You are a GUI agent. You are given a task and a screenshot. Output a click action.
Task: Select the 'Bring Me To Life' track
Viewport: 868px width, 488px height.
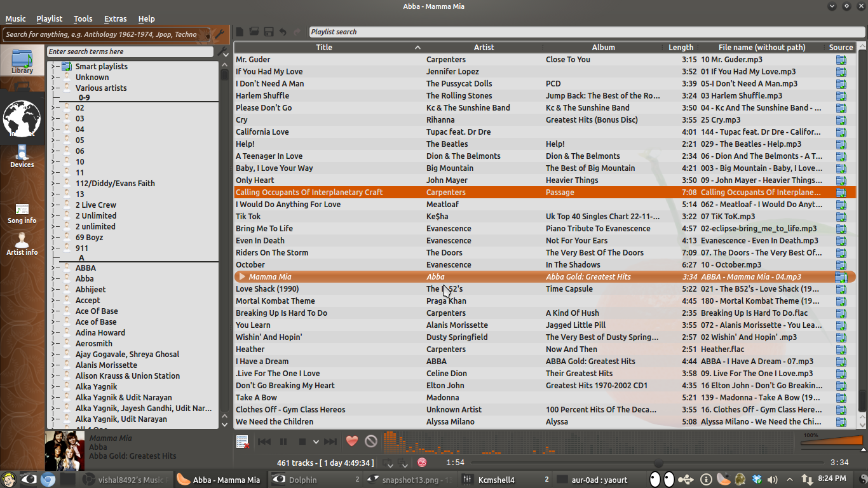[545, 229]
